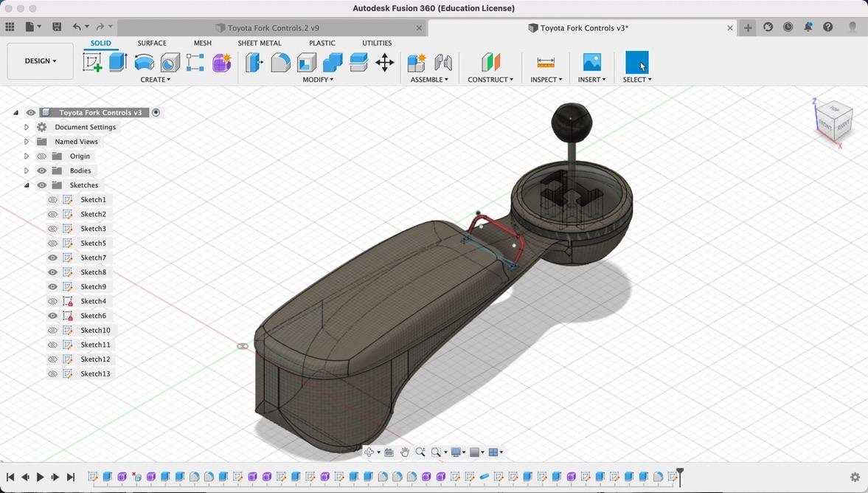Open the CREATE dropdown menu
868x493 pixels.
point(156,80)
